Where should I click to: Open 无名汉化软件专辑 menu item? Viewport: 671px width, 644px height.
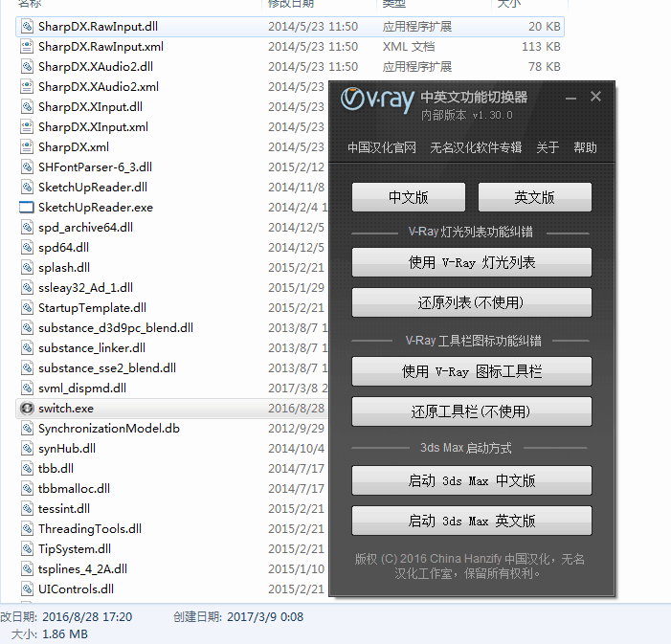point(476,147)
